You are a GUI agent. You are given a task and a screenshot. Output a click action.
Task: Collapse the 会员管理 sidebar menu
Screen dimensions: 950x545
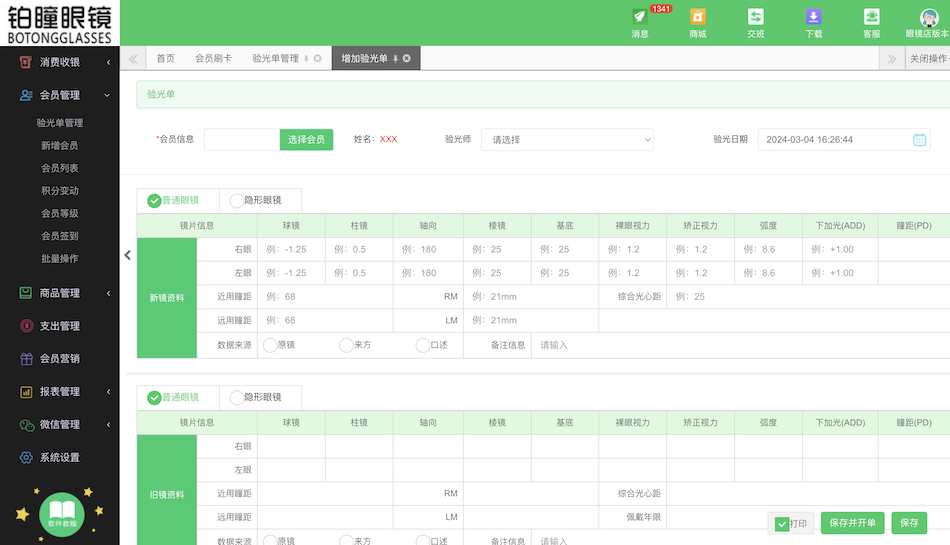point(60,95)
